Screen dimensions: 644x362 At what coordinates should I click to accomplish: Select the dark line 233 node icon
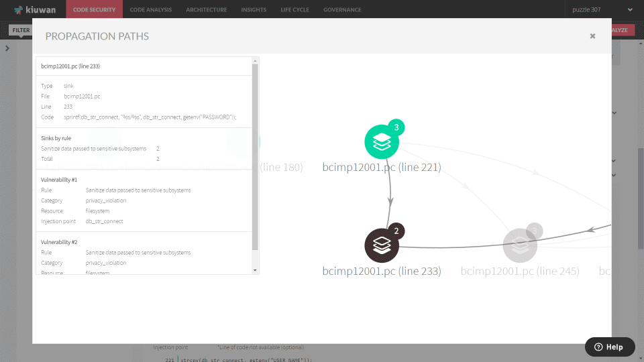382,245
